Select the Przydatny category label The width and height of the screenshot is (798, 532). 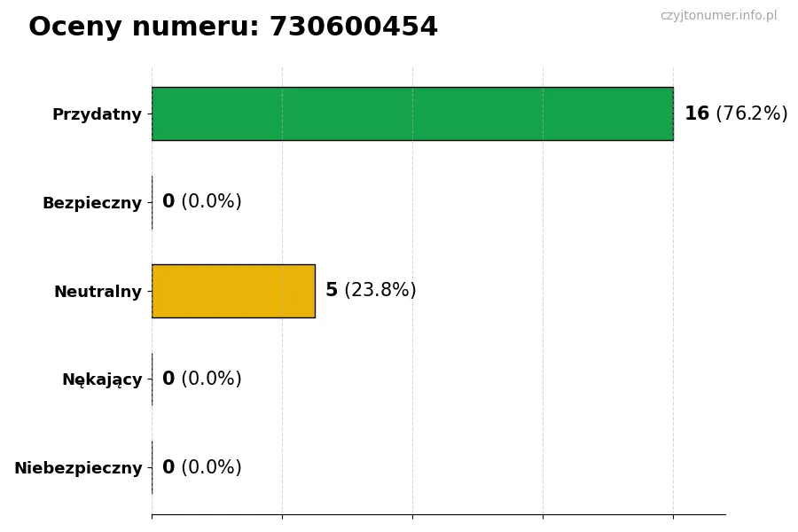[x=97, y=114]
